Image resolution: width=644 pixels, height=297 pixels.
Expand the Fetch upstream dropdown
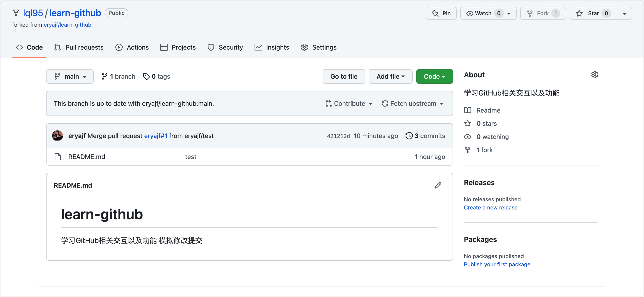[413, 103]
